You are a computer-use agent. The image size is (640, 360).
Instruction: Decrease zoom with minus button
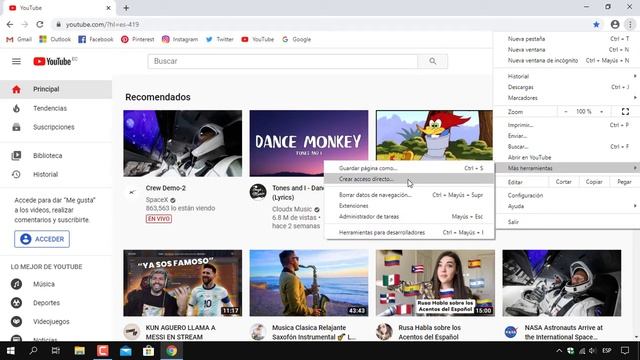click(x=566, y=111)
